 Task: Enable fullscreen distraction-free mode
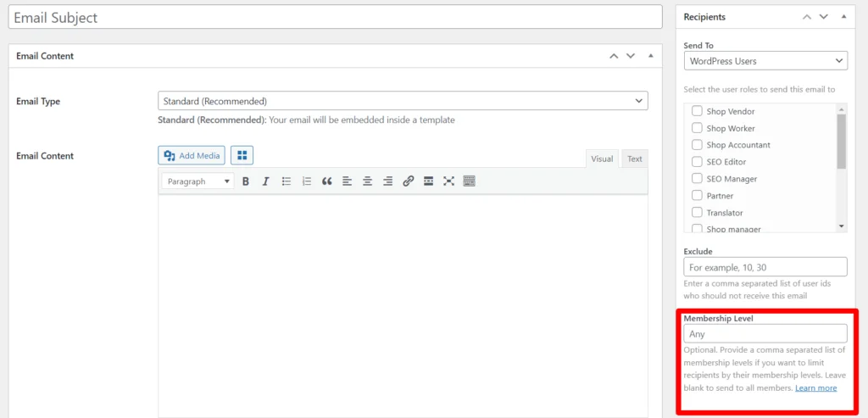449,181
